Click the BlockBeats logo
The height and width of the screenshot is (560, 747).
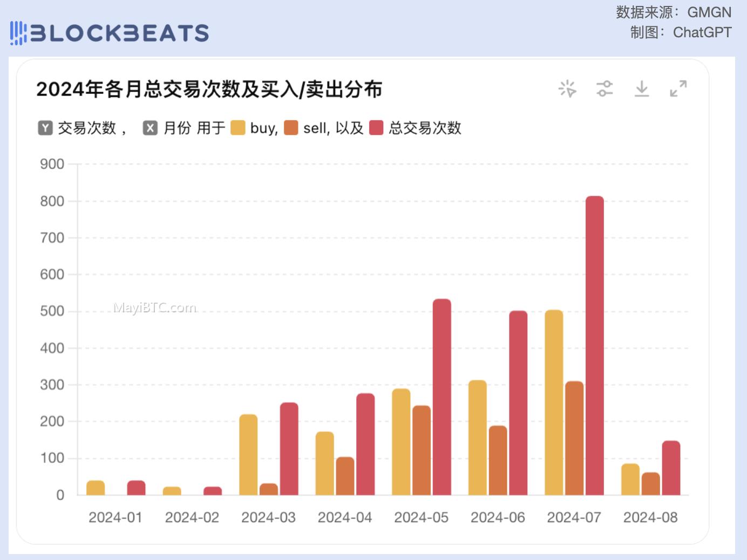(x=109, y=33)
